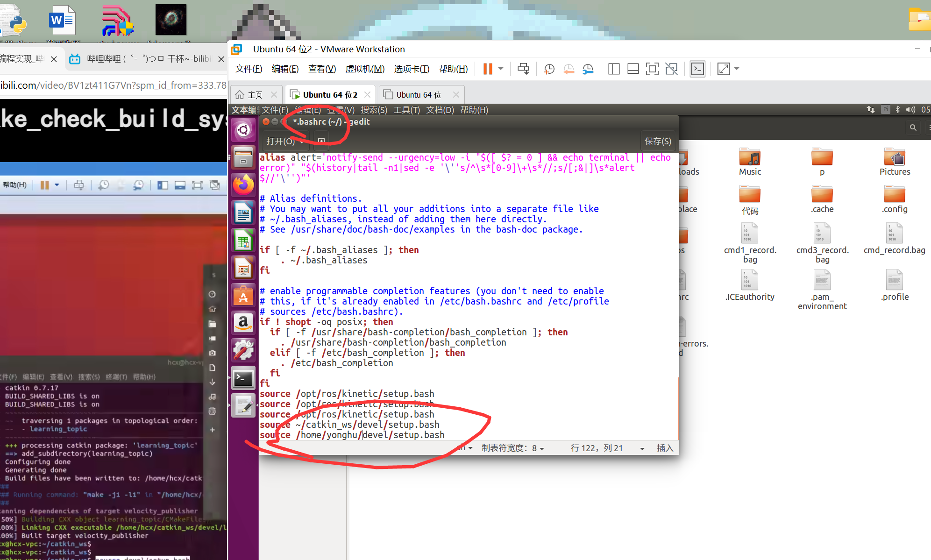Click the Ubuntu volume speaker indicator

click(x=910, y=109)
